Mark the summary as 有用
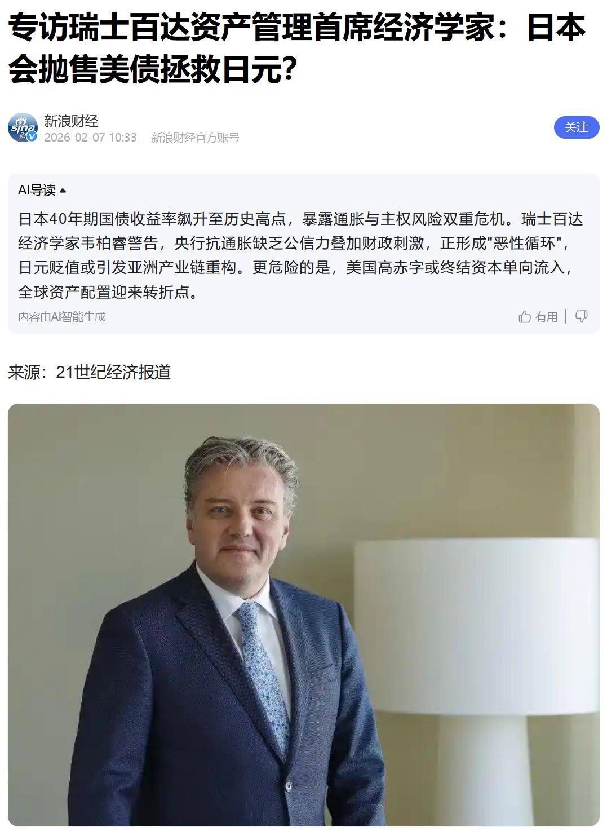The height and width of the screenshot is (840, 616). (x=546, y=317)
